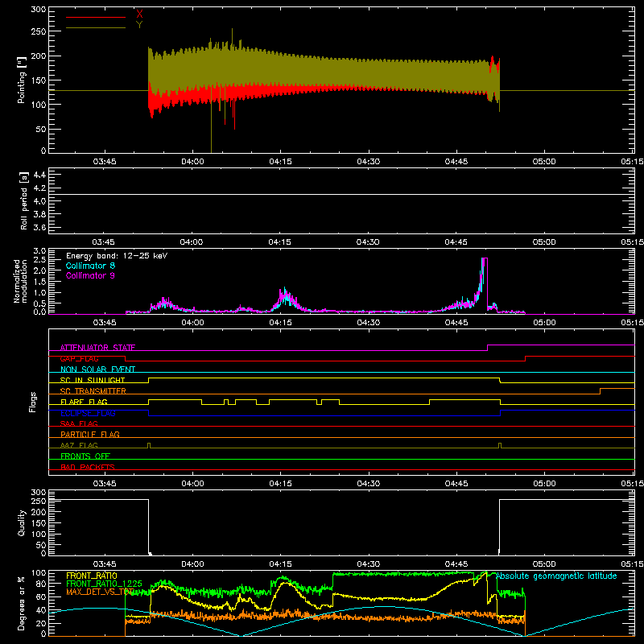
Task: Click the BAD_PACKETS flag label
Action: tap(88, 467)
